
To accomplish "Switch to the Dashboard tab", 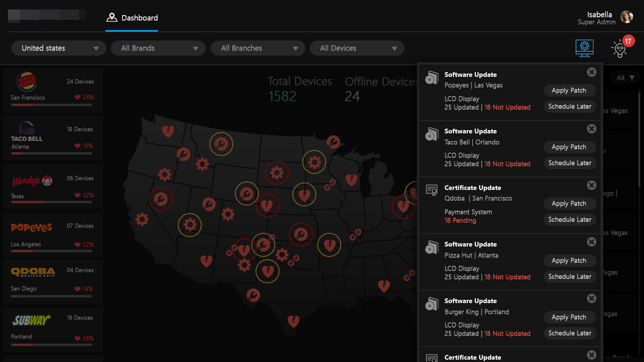I will tap(132, 18).
